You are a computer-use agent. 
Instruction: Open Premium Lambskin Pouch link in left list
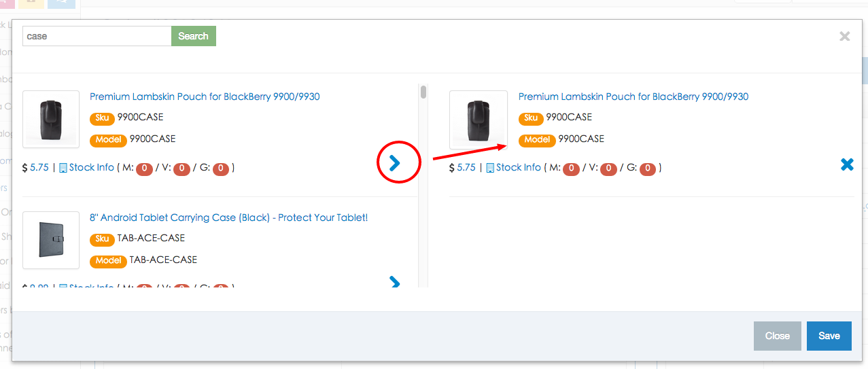click(205, 96)
